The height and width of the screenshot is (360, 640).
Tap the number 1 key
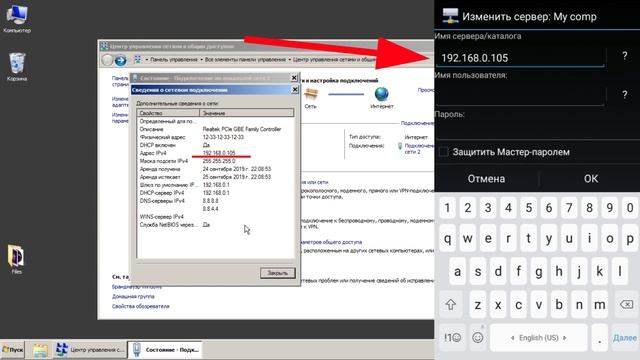click(x=447, y=208)
